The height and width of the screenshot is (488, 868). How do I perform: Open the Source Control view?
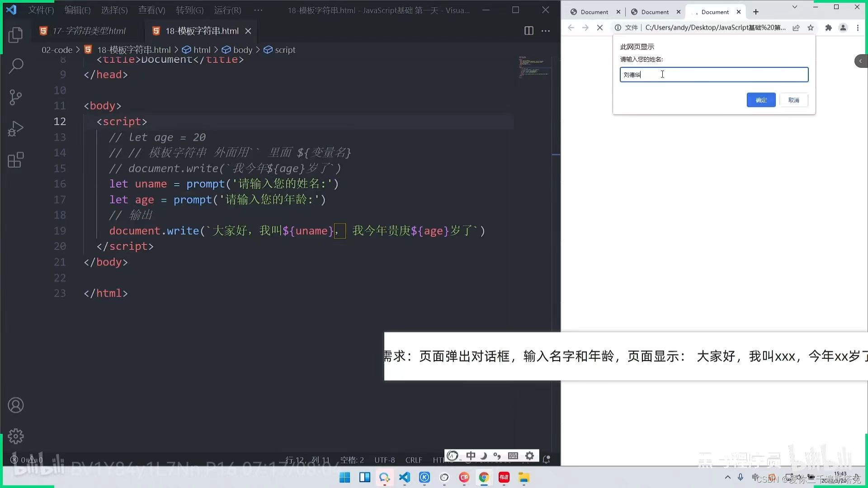click(15, 97)
